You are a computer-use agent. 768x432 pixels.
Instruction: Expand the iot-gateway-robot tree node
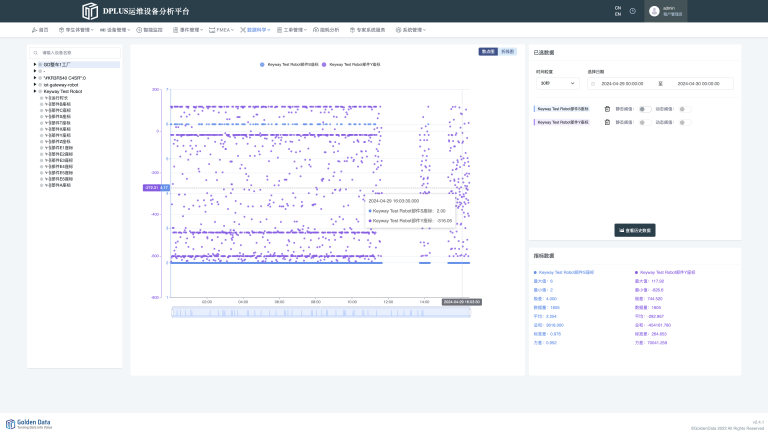coord(33,85)
